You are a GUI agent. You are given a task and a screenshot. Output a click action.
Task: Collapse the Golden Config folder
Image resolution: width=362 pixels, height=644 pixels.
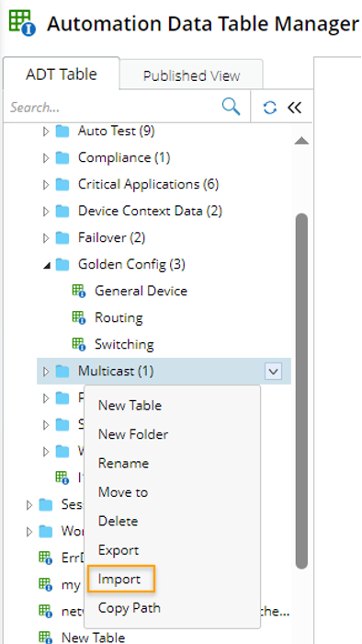tap(47, 265)
